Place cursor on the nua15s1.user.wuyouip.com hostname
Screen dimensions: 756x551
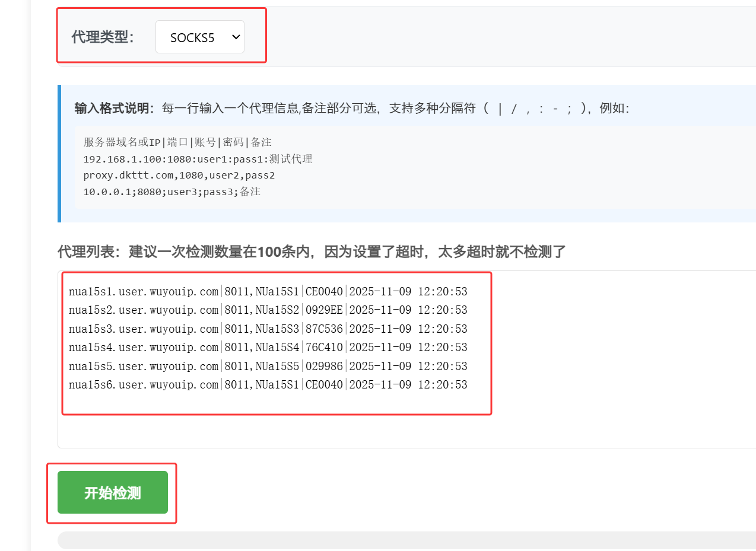(144, 291)
